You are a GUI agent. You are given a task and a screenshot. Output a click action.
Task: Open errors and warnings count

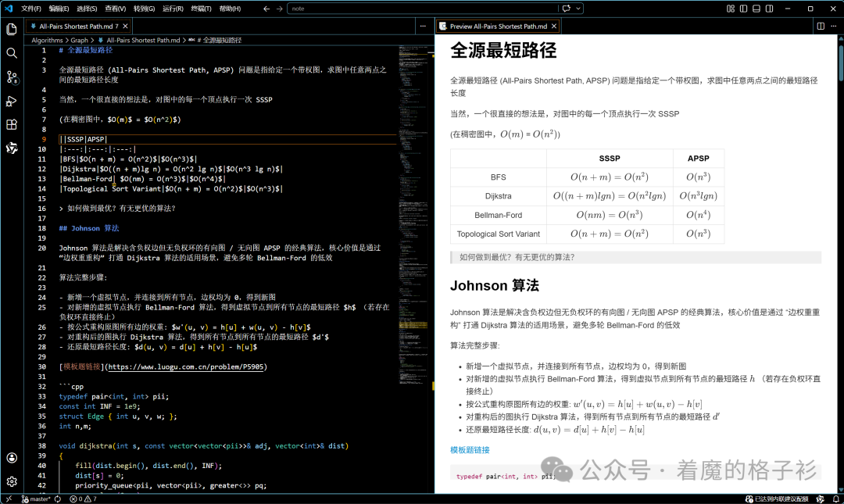84,499
